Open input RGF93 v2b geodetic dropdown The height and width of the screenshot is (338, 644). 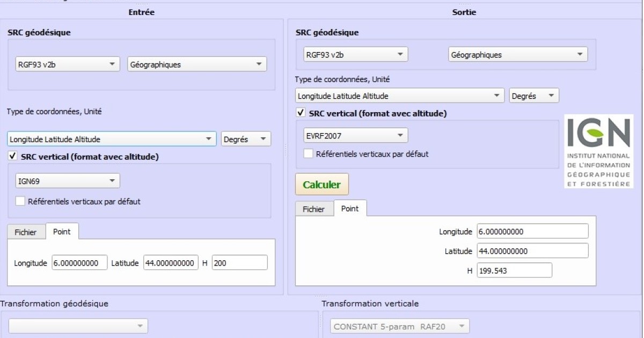tap(67, 64)
